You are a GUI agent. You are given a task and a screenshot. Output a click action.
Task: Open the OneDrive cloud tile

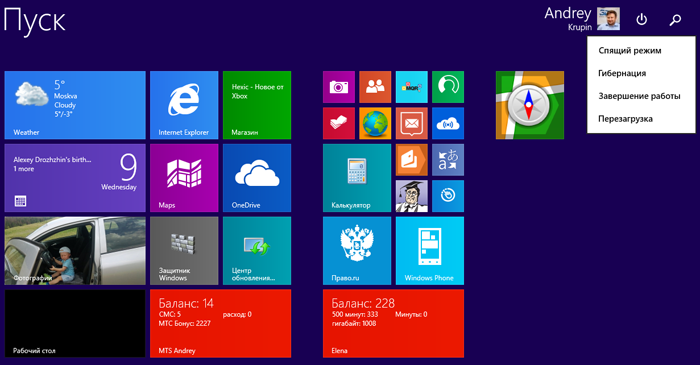click(x=257, y=178)
